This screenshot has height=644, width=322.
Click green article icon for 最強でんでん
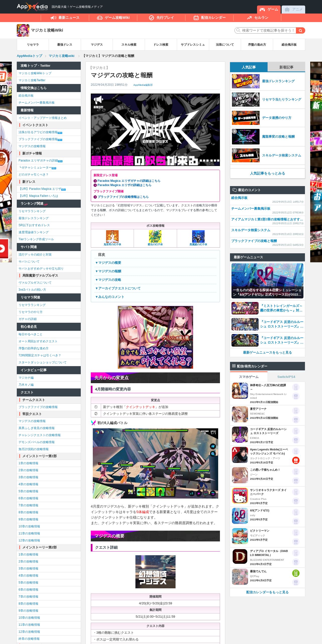coord(296,573)
